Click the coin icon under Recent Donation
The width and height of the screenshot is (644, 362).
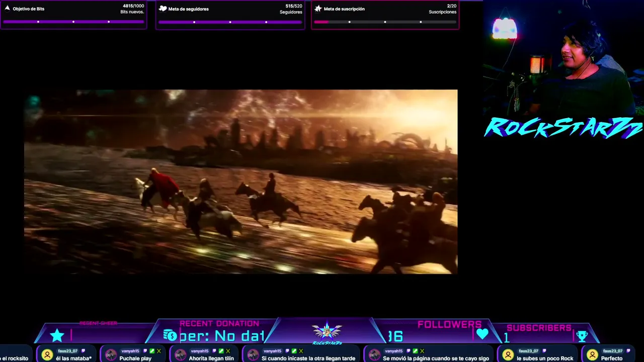pyautogui.click(x=170, y=335)
